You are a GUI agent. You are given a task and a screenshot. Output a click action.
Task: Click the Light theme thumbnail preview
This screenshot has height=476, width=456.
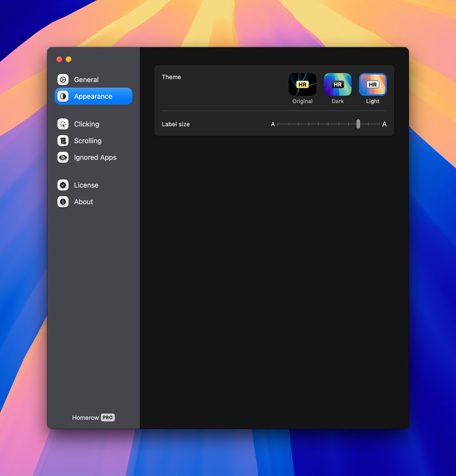[373, 84]
